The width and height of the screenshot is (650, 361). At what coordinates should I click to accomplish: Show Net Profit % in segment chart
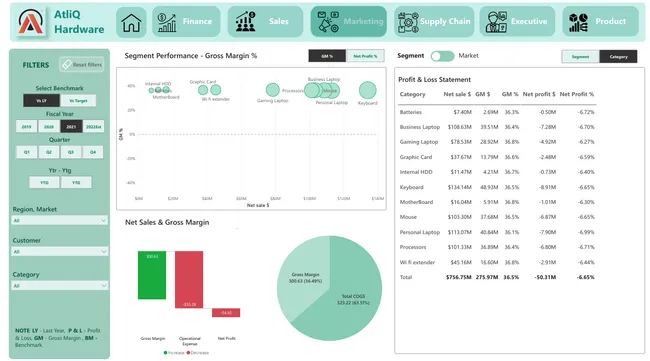point(365,56)
